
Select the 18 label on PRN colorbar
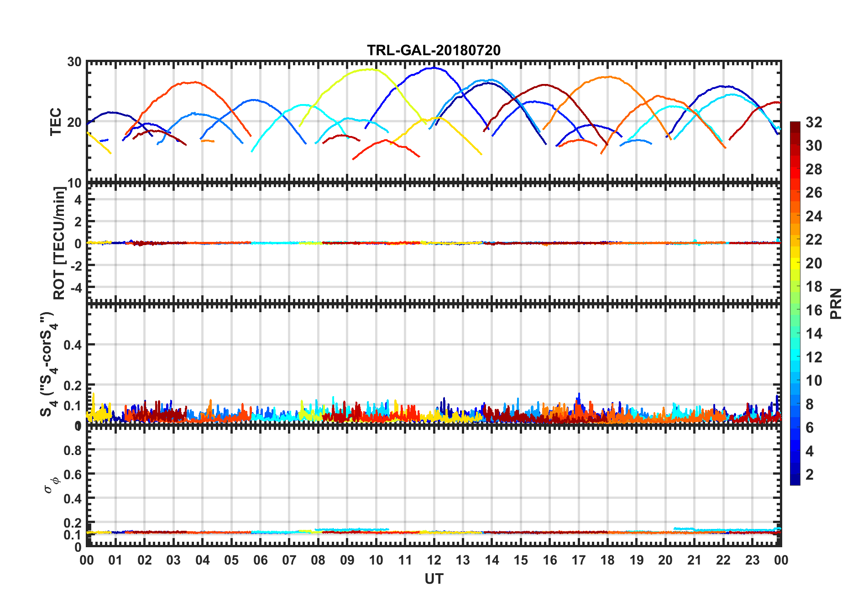click(x=814, y=286)
